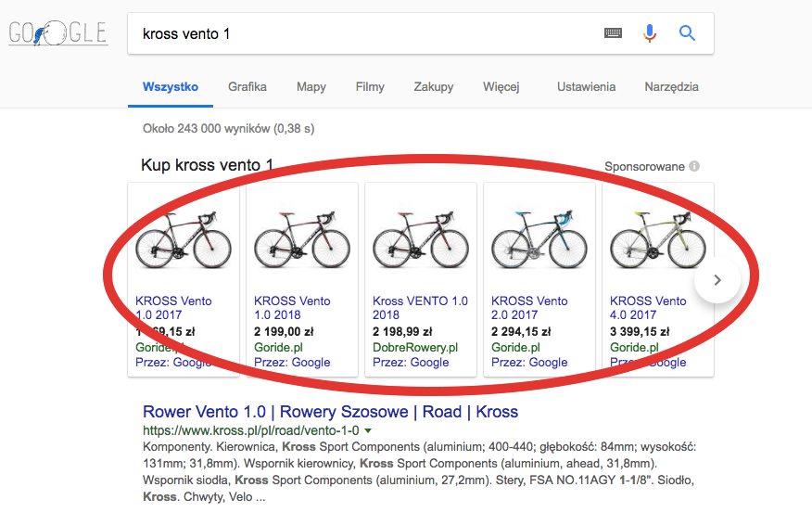
Task: Expand the kross.pl URL dropdown arrow
Action: (x=368, y=430)
